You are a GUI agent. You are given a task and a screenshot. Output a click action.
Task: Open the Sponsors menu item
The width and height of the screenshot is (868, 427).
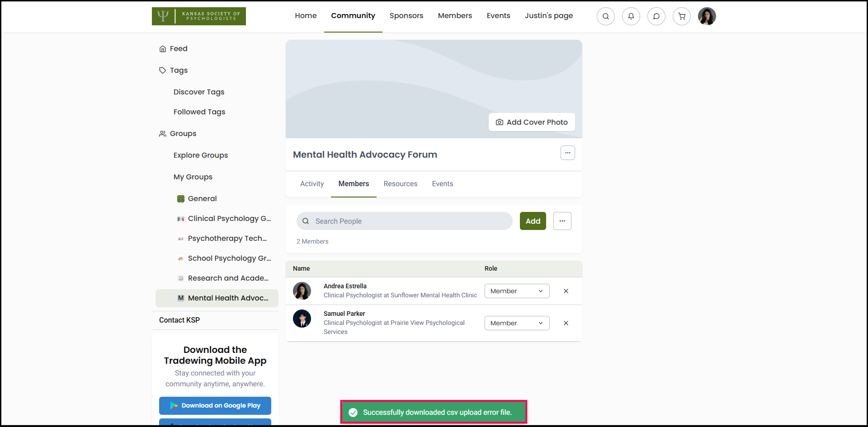pyautogui.click(x=406, y=16)
